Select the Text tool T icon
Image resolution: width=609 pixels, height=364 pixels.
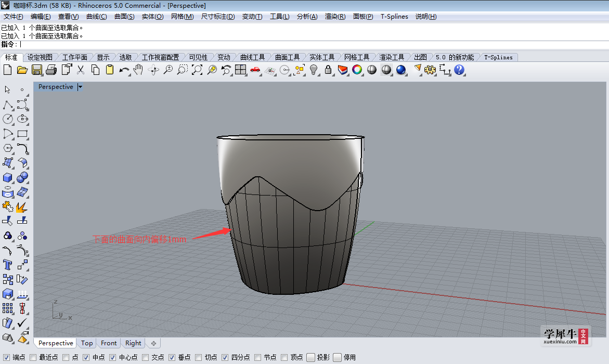pyautogui.click(x=7, y=265)
